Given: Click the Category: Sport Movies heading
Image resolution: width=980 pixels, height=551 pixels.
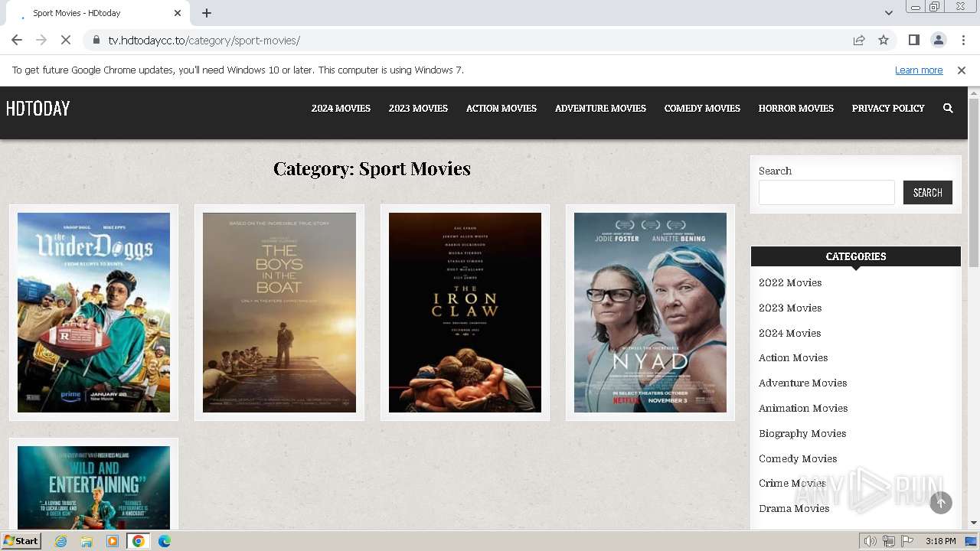Looking at the screenshot, I should coord(372,168).
